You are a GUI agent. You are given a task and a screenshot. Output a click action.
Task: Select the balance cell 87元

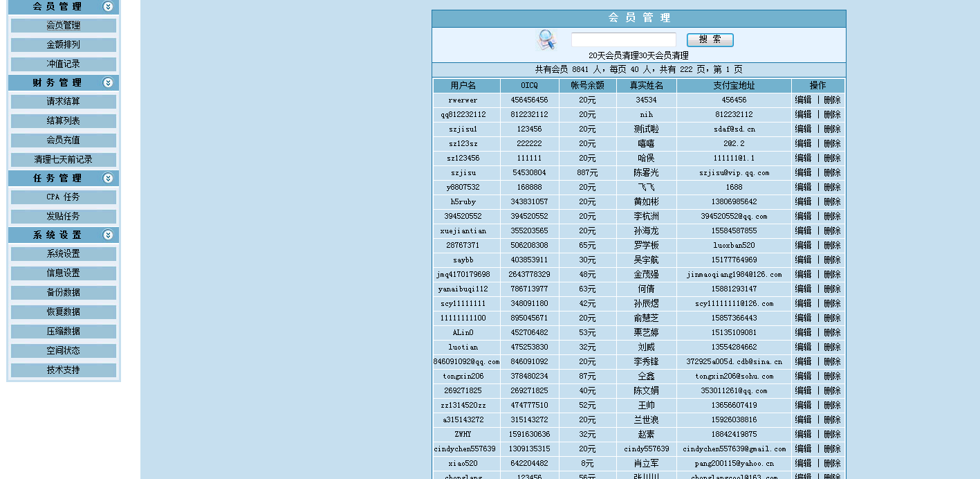(x=587, y=377)
